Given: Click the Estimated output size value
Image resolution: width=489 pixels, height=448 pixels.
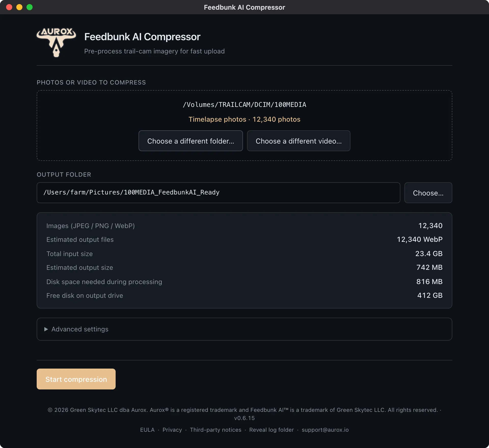Looking at the screenshot, I should click(x=429, y=267).
